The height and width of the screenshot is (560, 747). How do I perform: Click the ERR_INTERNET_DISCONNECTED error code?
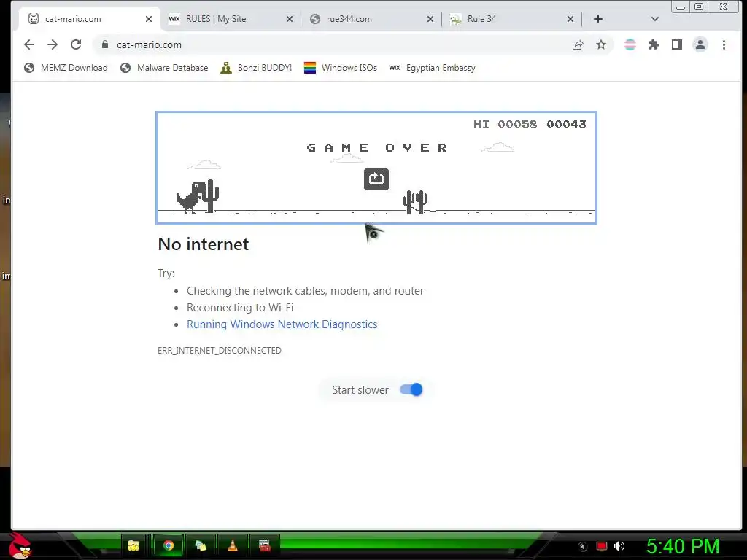click(220, 351)
